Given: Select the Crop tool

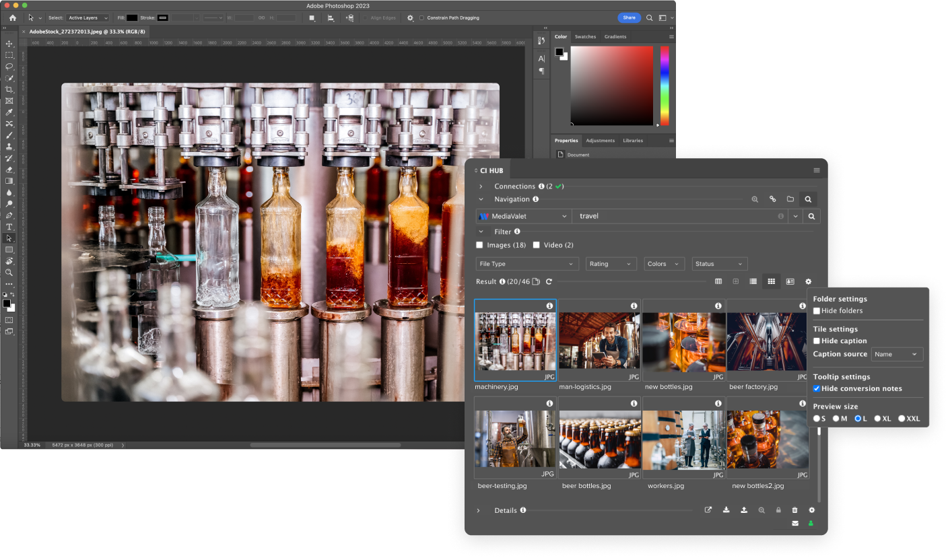Looking at the screenshot, I should click(9, 90).
